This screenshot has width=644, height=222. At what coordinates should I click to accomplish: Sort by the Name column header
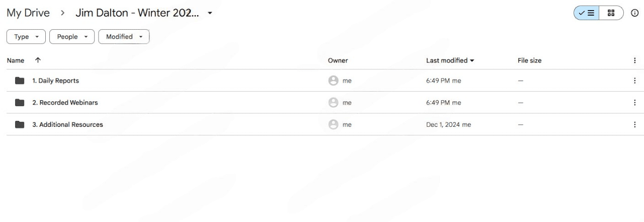coord(16,60)
